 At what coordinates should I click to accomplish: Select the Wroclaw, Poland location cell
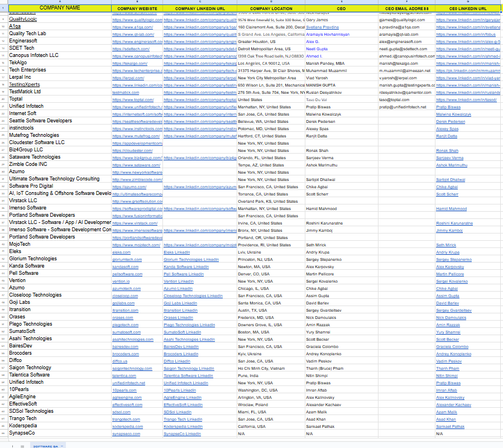tap(271, 404)
